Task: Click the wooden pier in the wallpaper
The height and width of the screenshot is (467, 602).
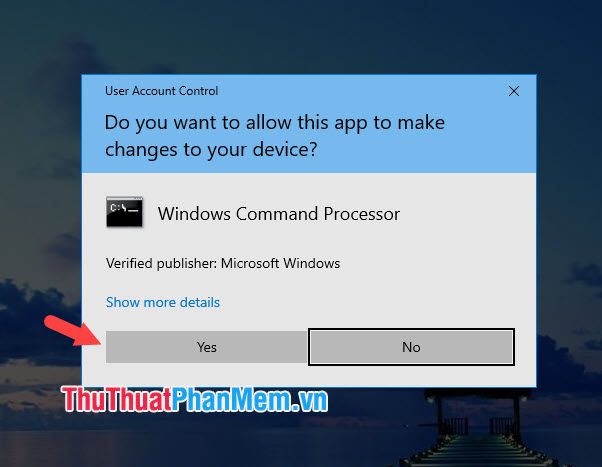Action: pos(484,430)
